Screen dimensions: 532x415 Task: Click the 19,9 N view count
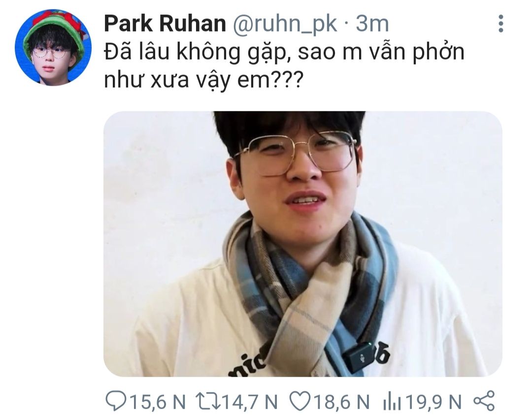click(x=433, y=402)
